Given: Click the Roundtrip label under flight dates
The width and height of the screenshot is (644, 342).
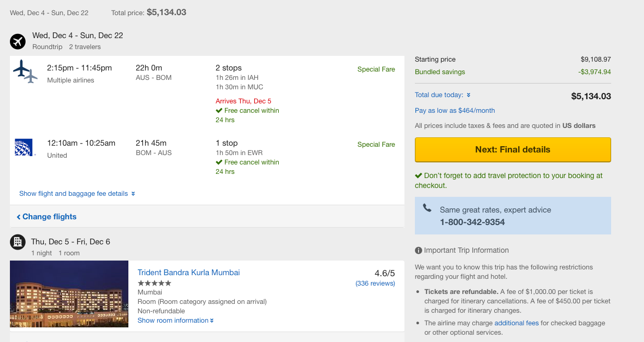Looking at the screenshot, I should (47, 47).
